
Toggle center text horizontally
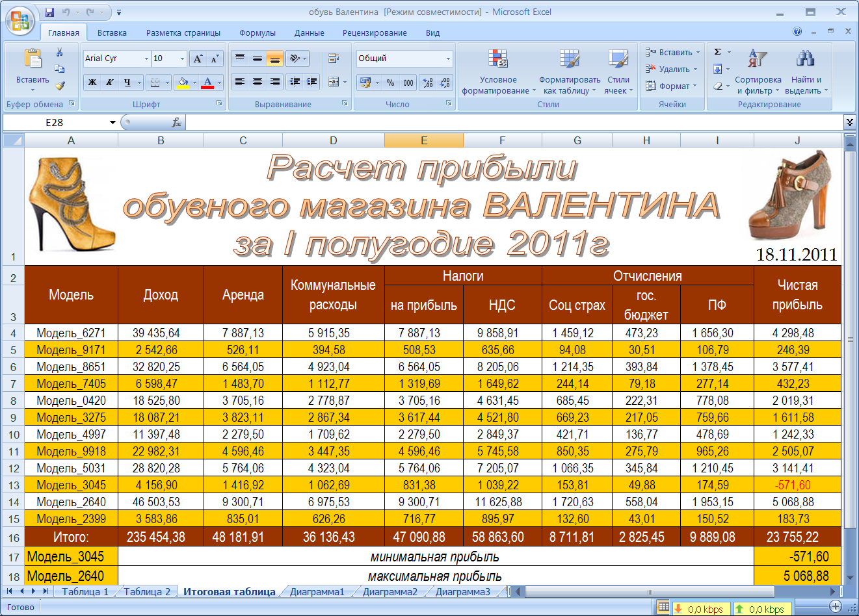(258, 82)
